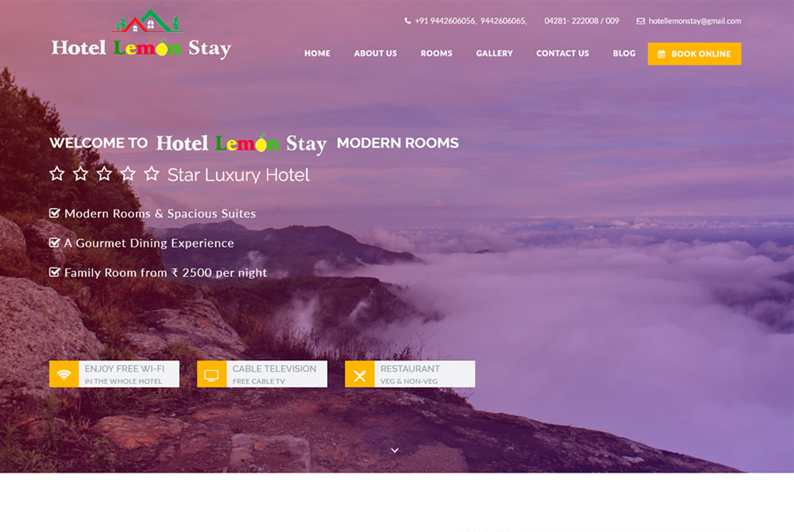Image resolution: width=794 pixels, height=532 pixels.
Task: Click the cable television monitor icon
Action: (x=211, y=375)
